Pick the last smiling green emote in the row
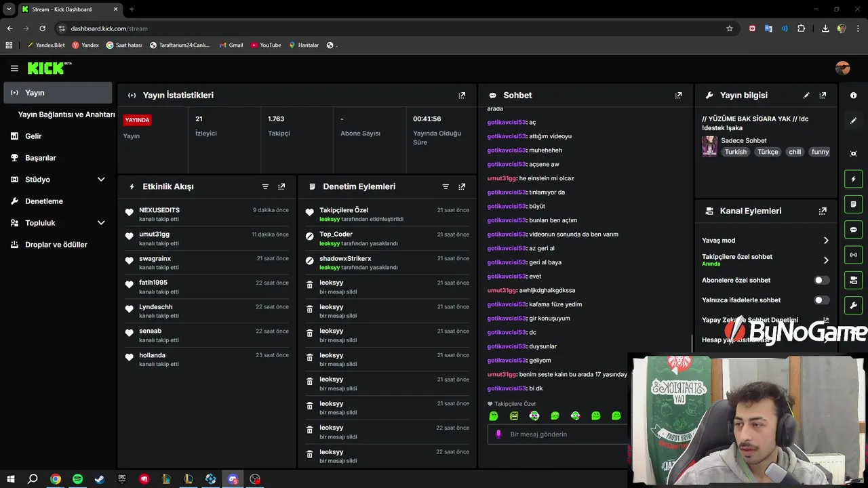 click(616, 415)
